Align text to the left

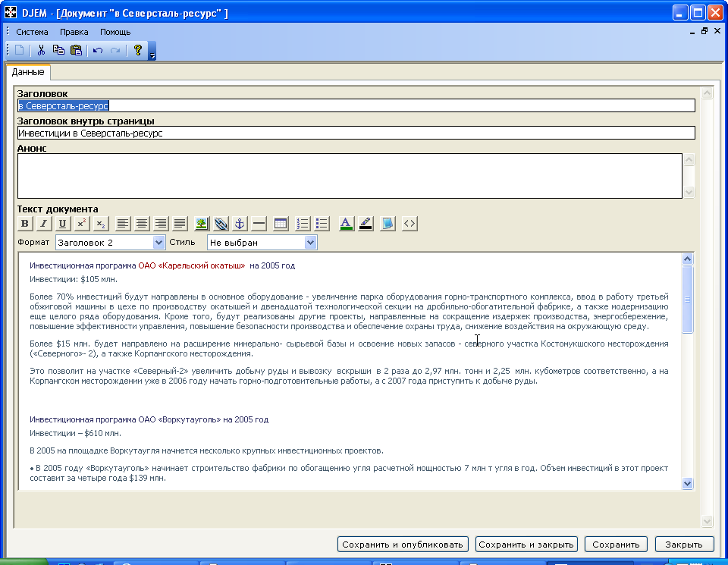coord(123,224)
